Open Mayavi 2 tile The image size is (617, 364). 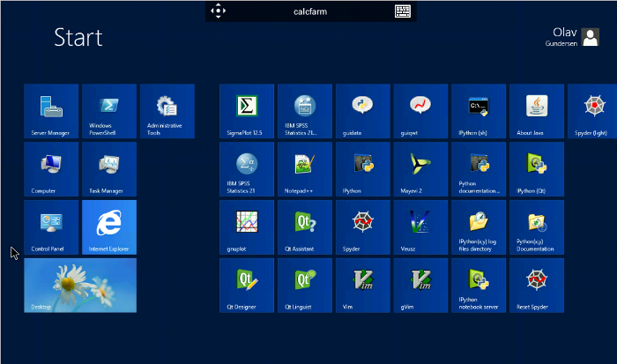click(420, 169)
